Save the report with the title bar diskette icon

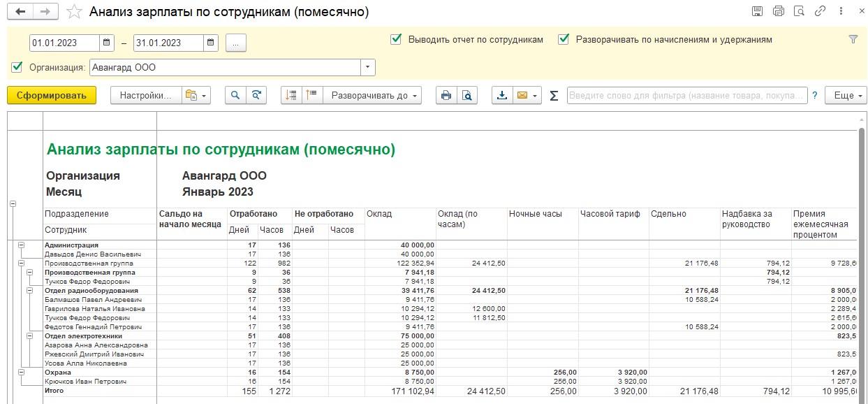(757, 12)
